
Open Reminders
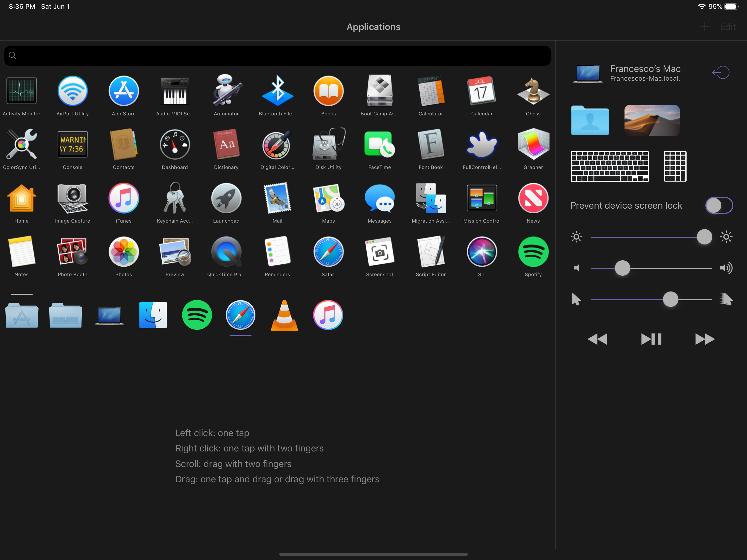[277, 252]
